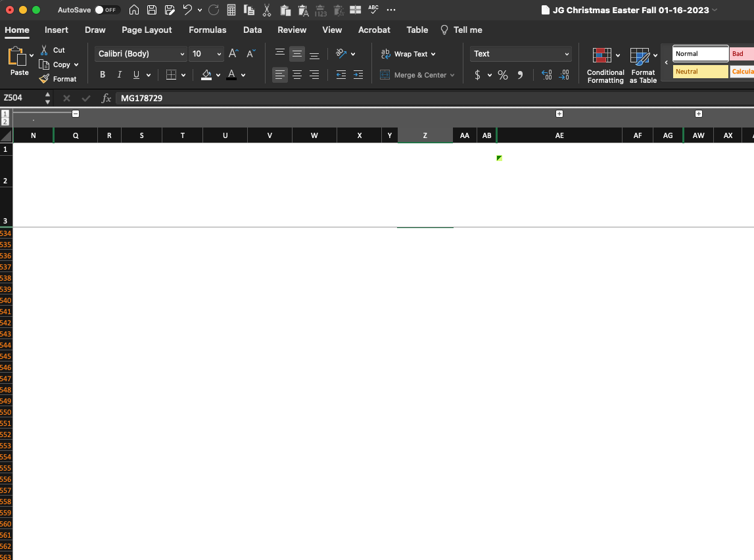The height and width of the screenshot is (560, 754).
Task: Open the Review tab
Action: tap(292, 30)
